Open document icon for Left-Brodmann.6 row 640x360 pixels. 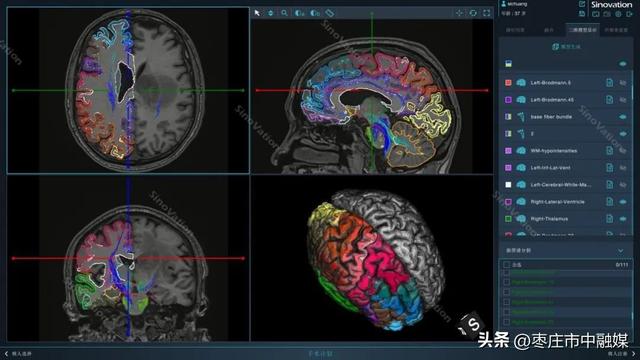(609, 82)
